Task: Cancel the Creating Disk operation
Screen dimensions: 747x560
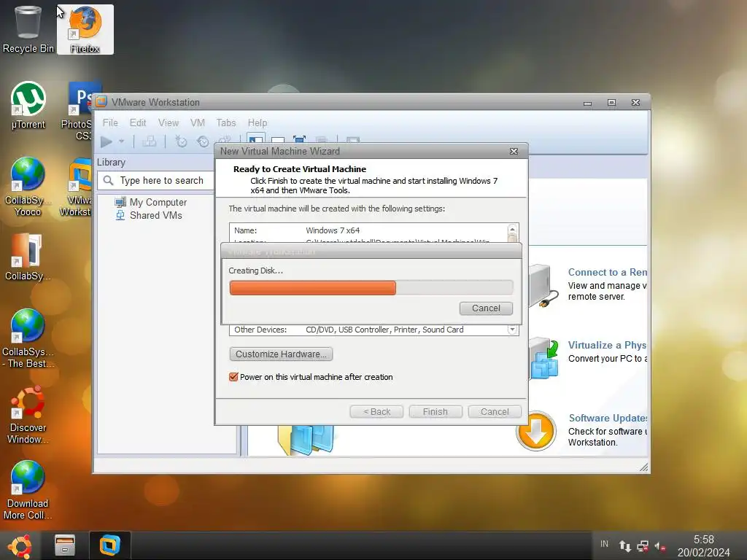Action: 486,308
